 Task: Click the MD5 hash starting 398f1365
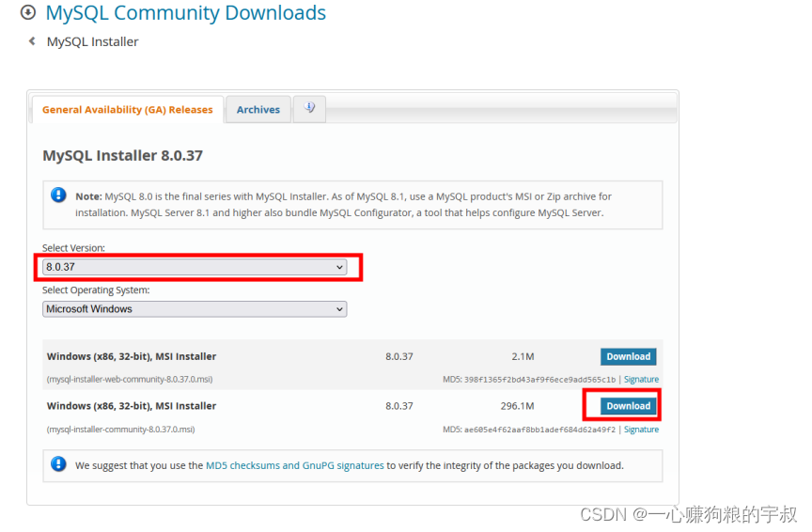click(x=539, y=379)
